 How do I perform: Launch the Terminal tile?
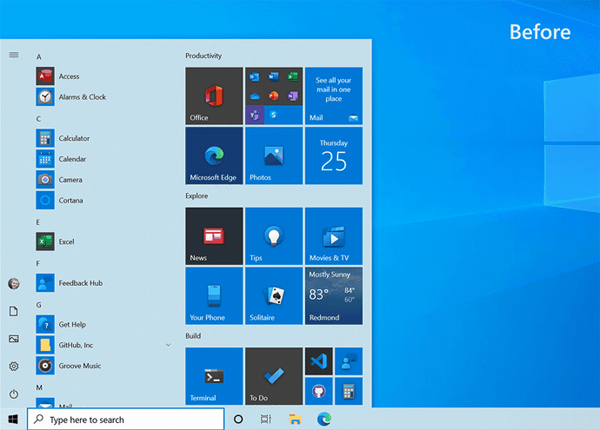coord(214,377)
